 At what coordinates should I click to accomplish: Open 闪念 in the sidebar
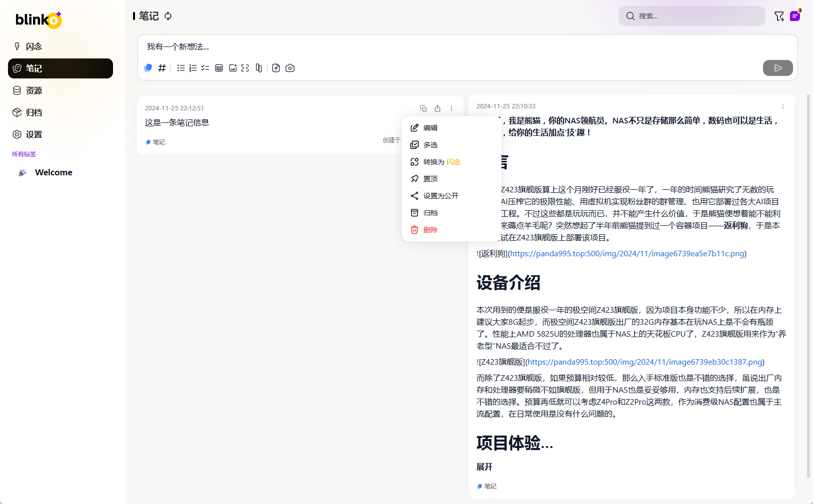(60, 46)
